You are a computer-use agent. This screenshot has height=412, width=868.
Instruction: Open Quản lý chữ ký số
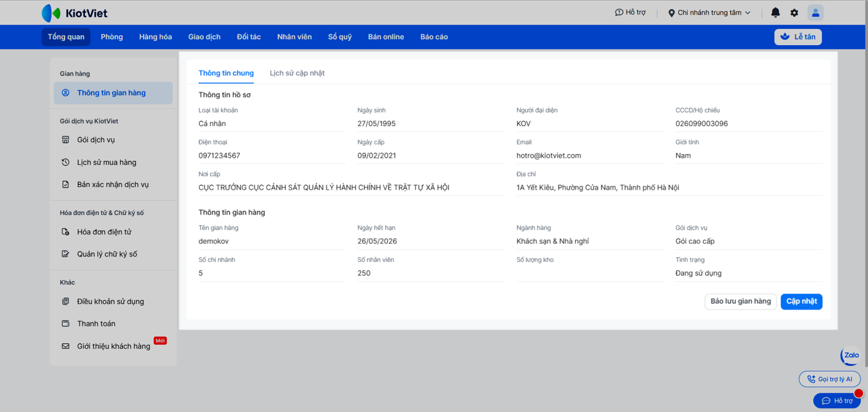click(x=107, y=254)
